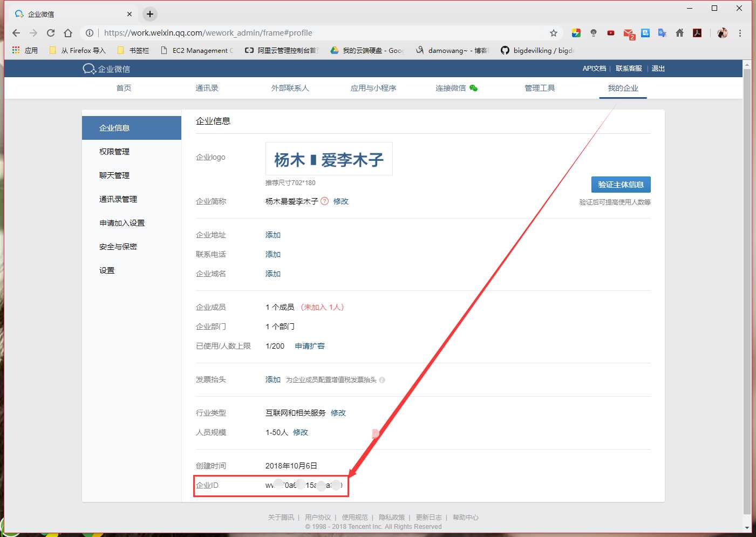Open the Google Translate extension icon
This screenshot has width=756, height=537.
(x=663, y=33)
